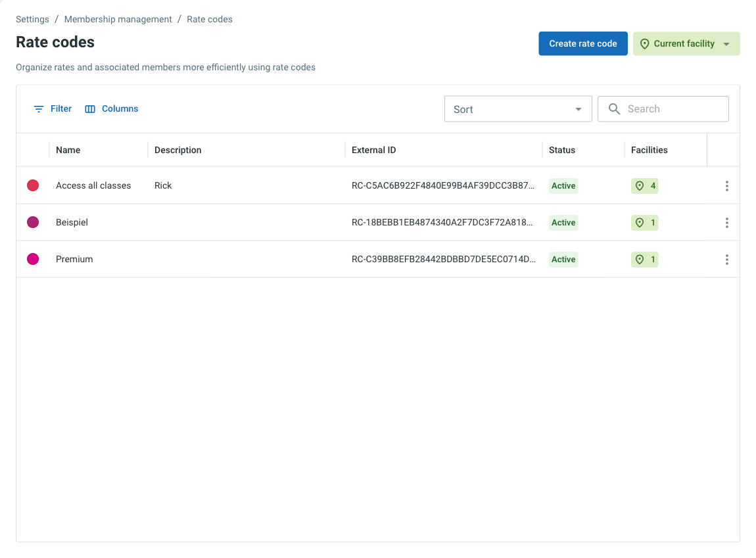Click the magnifier icon in Search
756x558 pixels.
coord(614,109)
